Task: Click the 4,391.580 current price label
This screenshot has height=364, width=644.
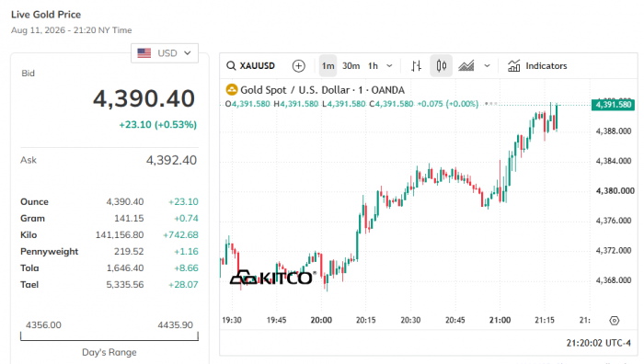Action: pyautogui.click(x=613, y=105)
